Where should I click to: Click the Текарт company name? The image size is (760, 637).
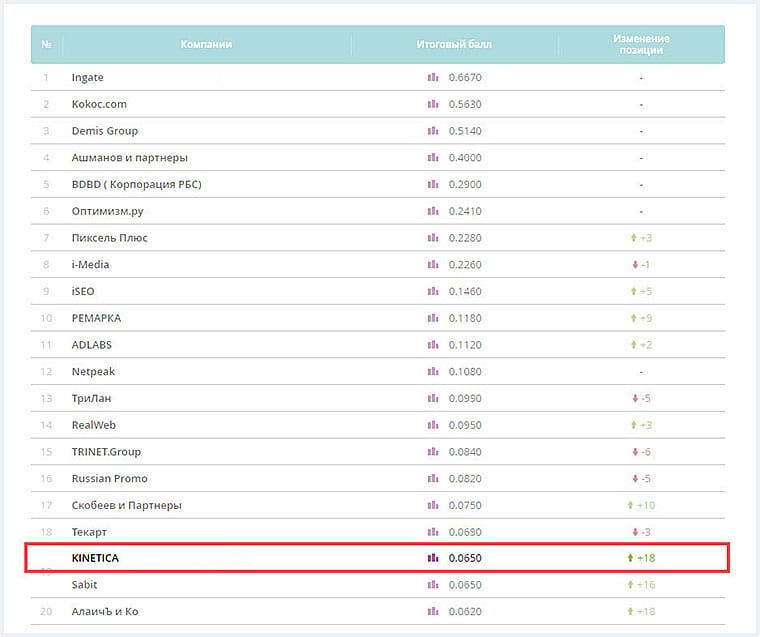(x=89, y=532)
